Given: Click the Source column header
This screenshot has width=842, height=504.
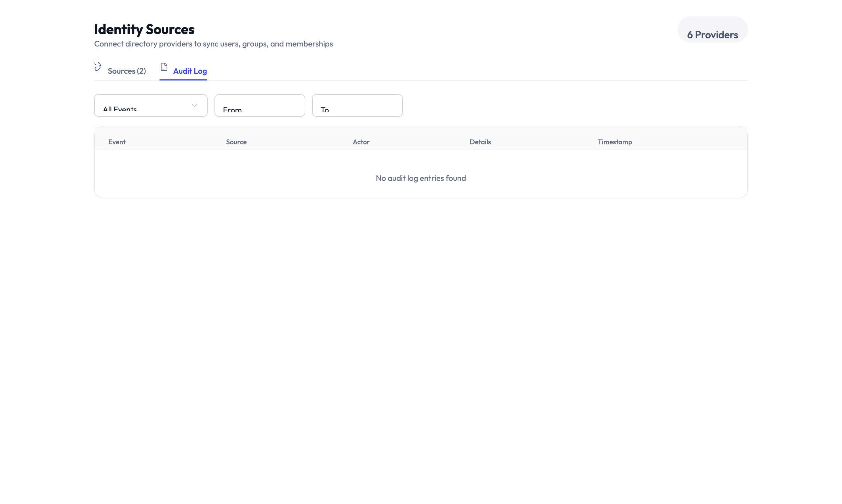Looking at the screenshot, I should 236,142.
